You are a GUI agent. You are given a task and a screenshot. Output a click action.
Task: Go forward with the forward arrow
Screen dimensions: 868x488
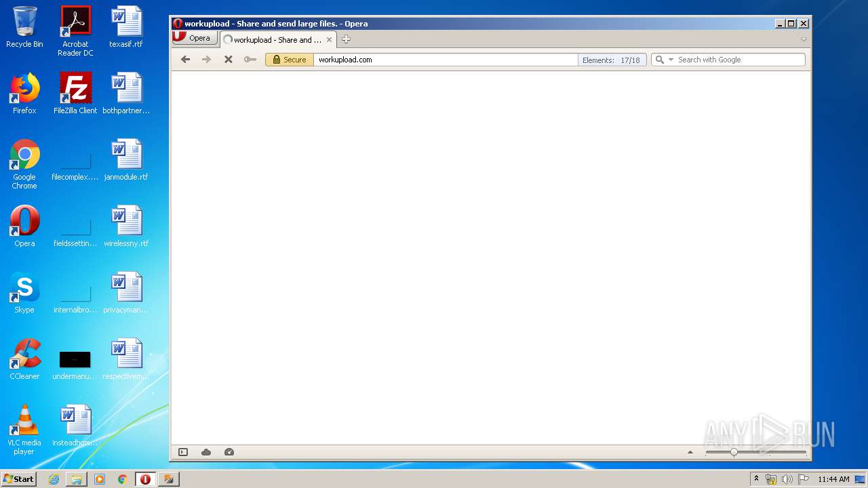point(207,60)
